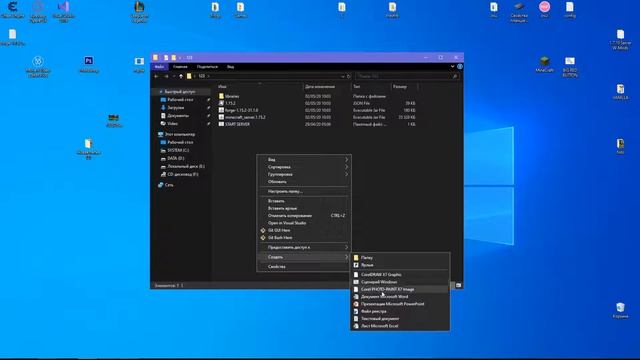The image size is (640, 360).
Task: Open Photoshop desktop shortcut
Action: tap(89, 64)
